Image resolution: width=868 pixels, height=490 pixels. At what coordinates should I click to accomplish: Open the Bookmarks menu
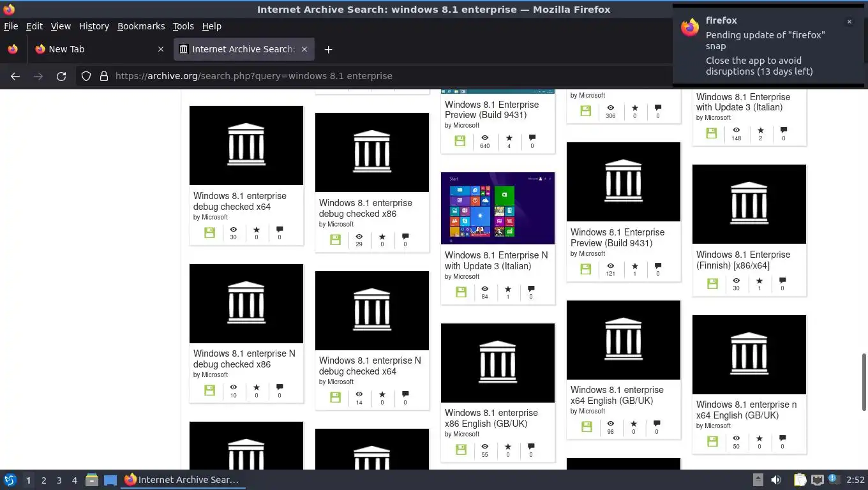[x=141, y=26]
